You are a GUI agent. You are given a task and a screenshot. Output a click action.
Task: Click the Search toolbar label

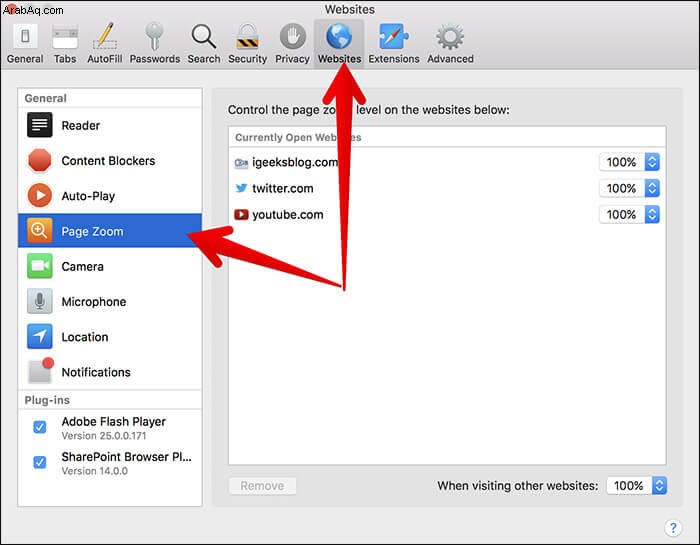[204, 59]
